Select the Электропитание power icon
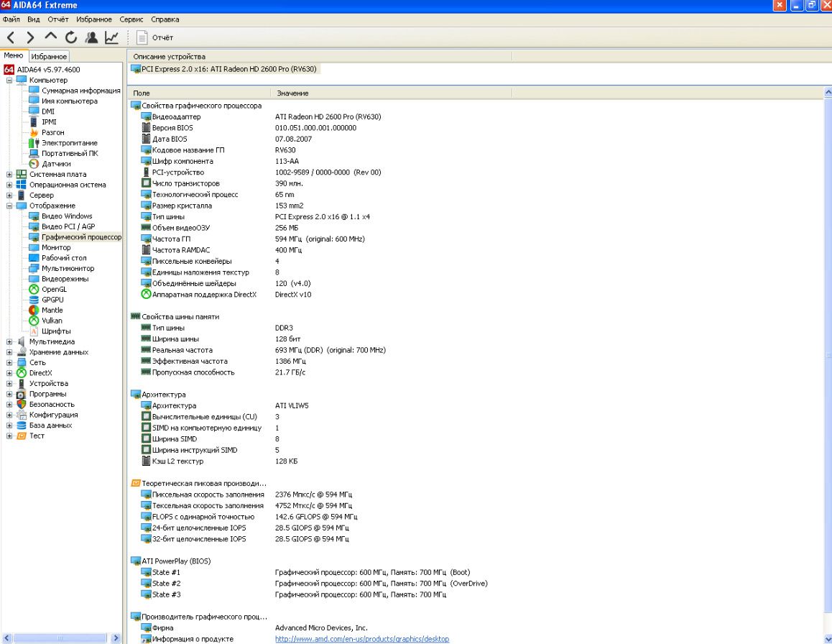832x644 pixels. (34, 143)
